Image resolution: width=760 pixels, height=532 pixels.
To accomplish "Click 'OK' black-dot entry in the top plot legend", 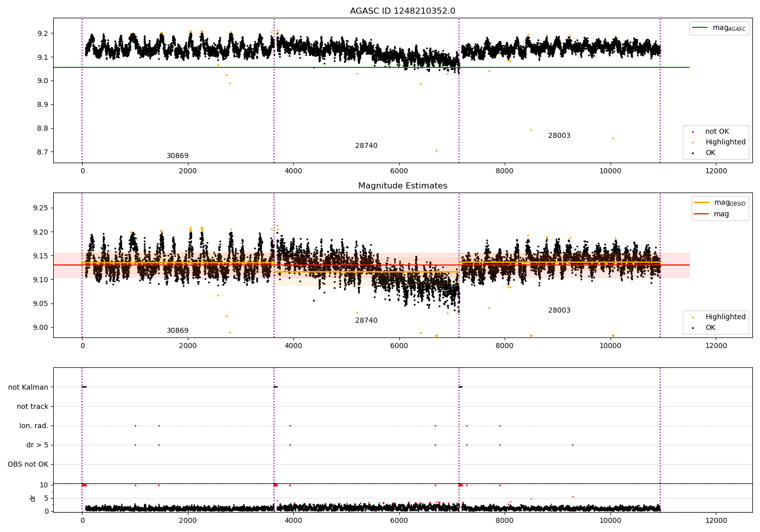I will [x=704, y=153].
